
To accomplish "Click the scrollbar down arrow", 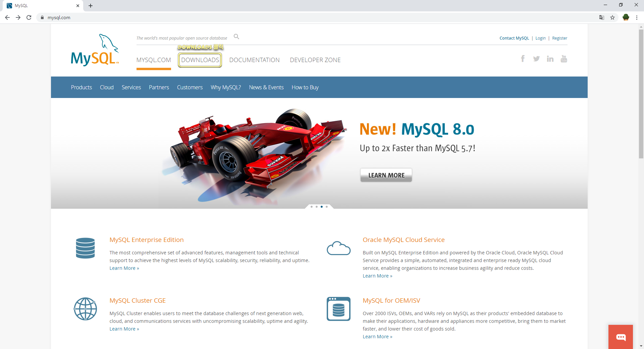I will click(x=641, y=346).
